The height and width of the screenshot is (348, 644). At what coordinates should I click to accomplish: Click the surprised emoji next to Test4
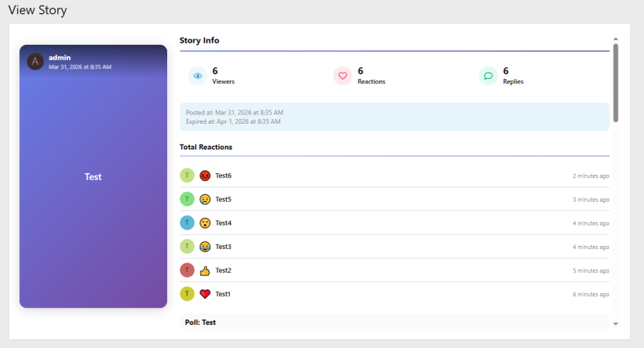point(205,223)
